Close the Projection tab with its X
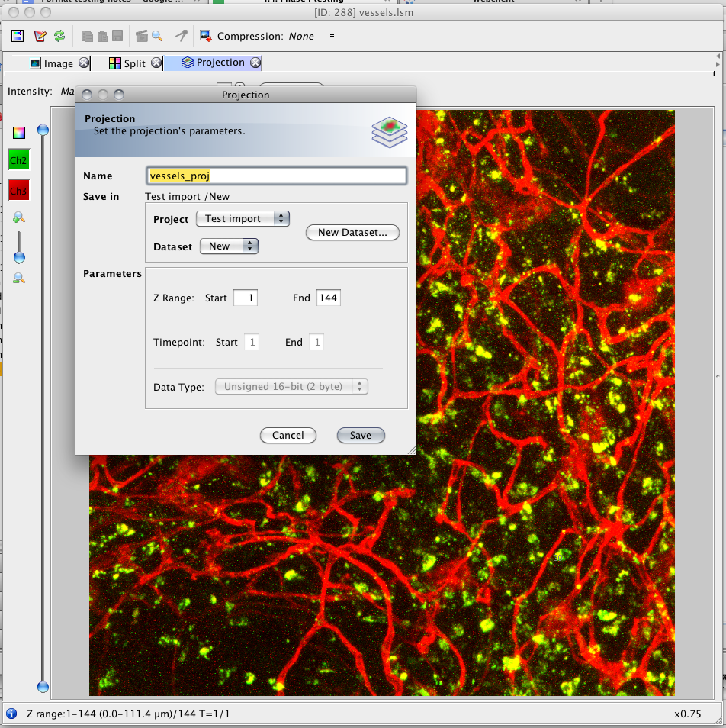This screenshot has height=728, width=726. [x=255, y=63]
